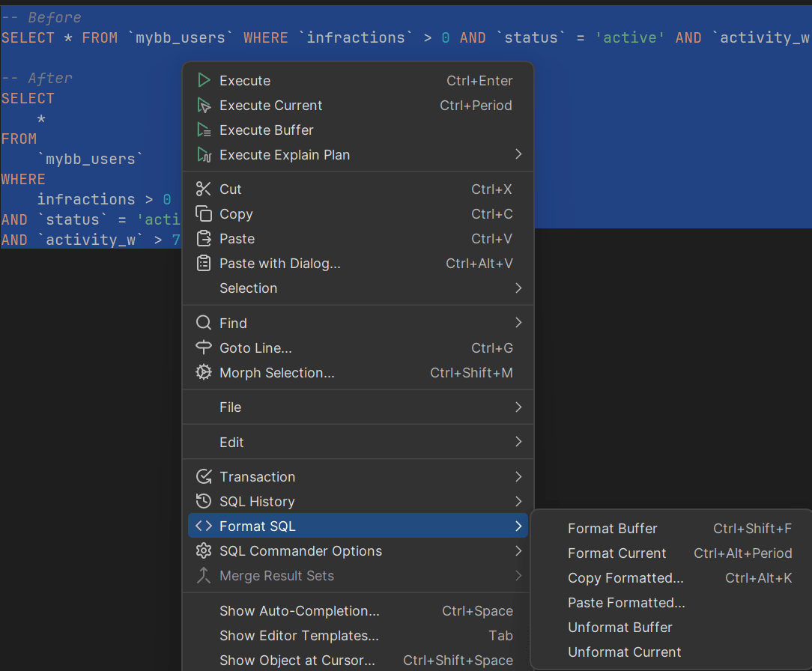The height and width of the screenshot is (671, 812).
Task: Choose Unformat Current in submenu
Action: click(x=673, y=652)
